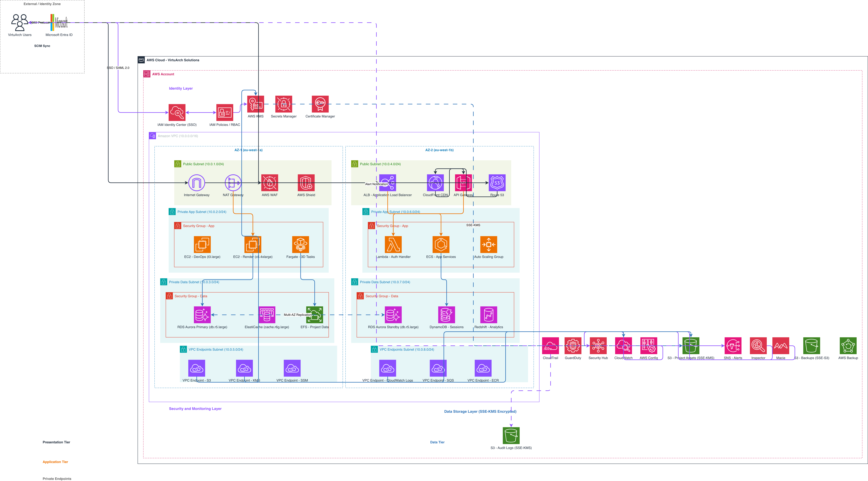Click the Fargate 3D Tasks icon

coord(301,244)
